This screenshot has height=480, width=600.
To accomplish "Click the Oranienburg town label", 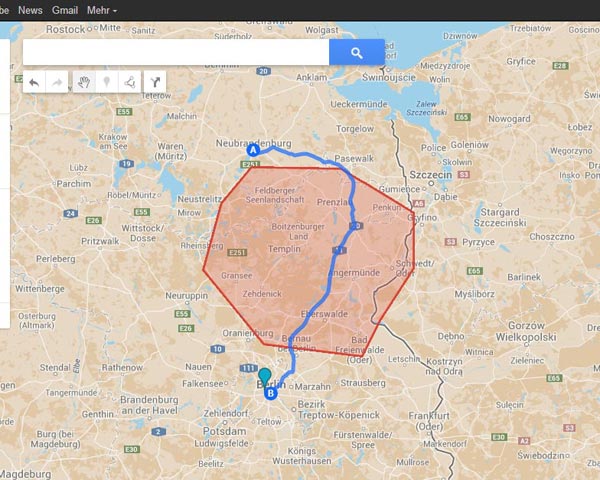I will [248, 333].
